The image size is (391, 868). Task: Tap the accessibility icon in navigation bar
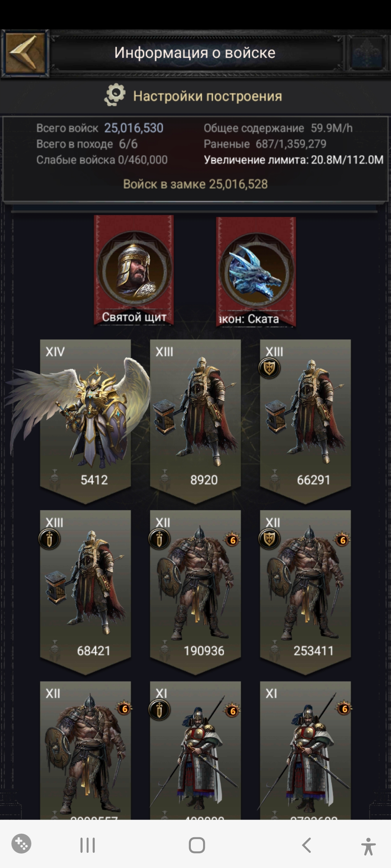[x=368, y=846]
